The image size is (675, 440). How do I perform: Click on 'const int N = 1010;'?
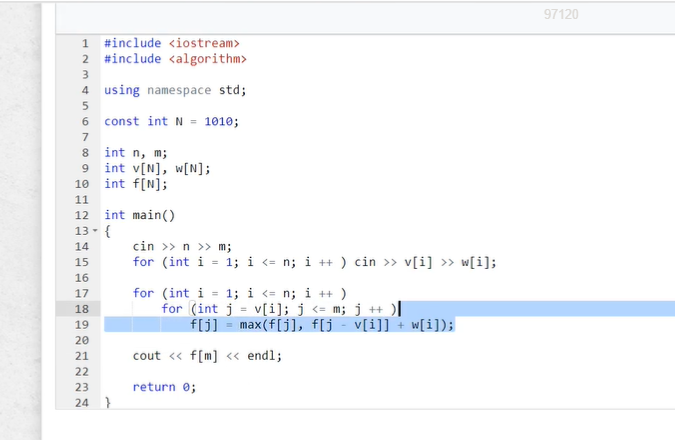click(171, 121)
